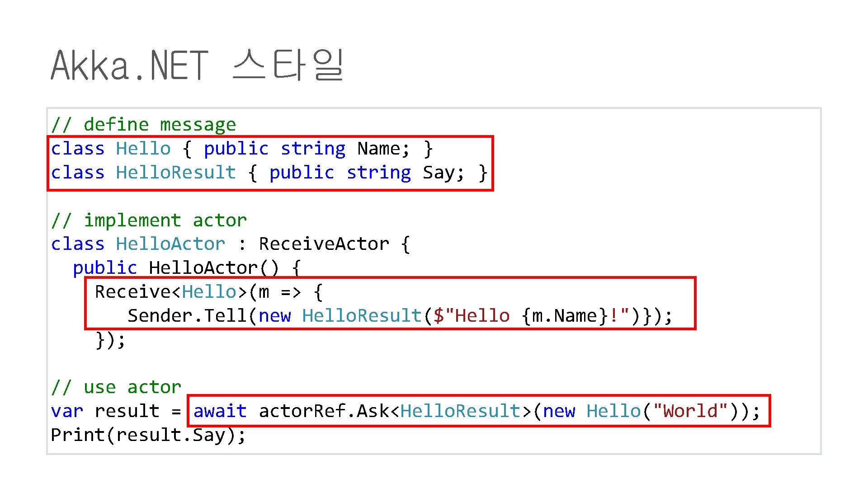Click the comment '// use actor'
This screenshot has width=868, height=488.
[x=116, y=387]
